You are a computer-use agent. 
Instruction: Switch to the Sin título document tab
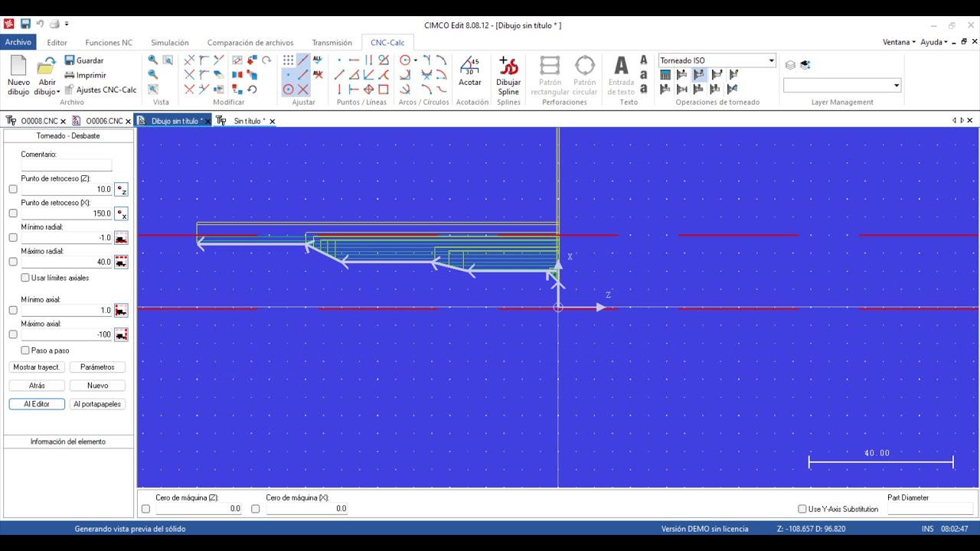click(245, 121)
